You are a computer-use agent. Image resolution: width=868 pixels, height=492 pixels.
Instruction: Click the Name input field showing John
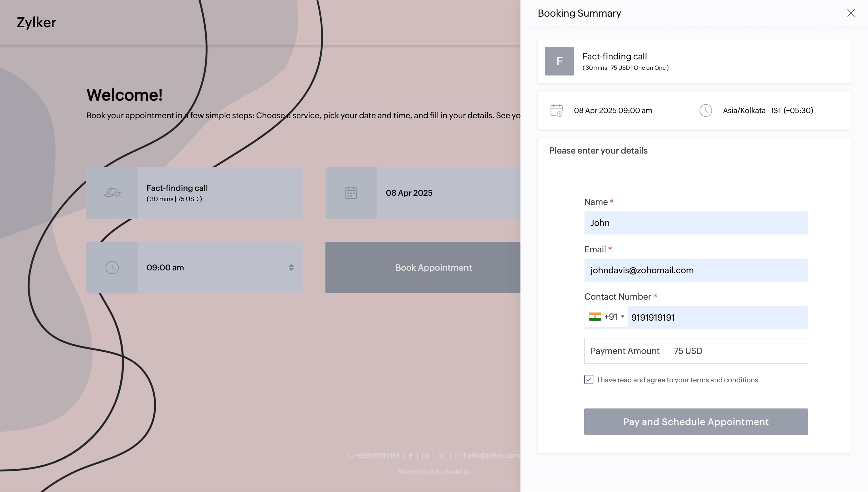click(696, 222)
